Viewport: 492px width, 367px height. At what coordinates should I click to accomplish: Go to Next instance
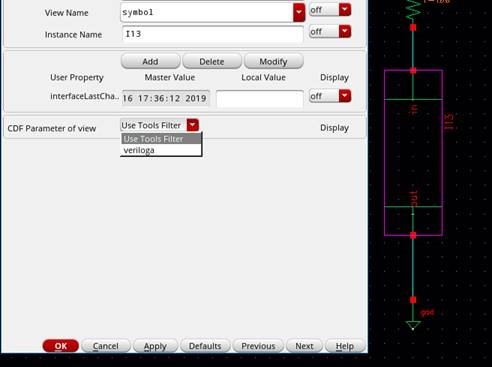304,346
